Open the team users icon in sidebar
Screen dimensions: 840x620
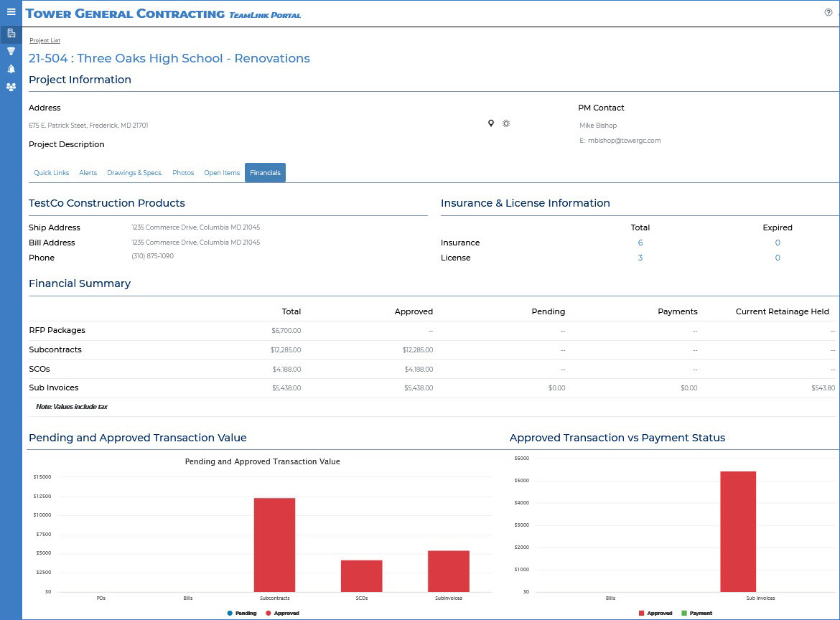click(x=11, y=87)
